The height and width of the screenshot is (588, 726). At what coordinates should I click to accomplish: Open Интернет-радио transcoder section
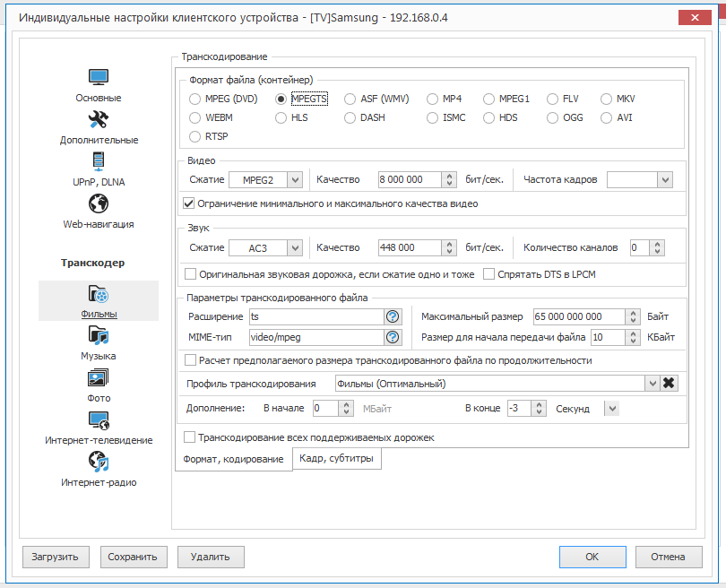pyautogui.click(x=98, y=470)
